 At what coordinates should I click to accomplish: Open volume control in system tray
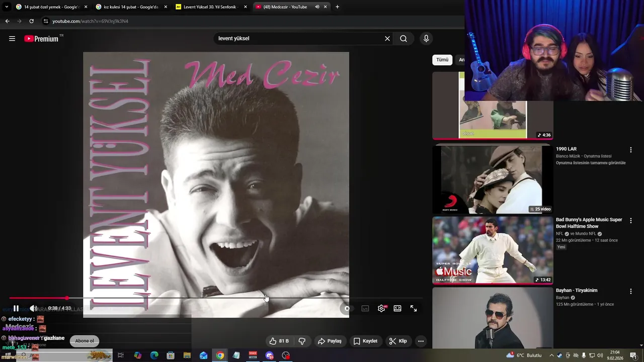tap(600, 355)
